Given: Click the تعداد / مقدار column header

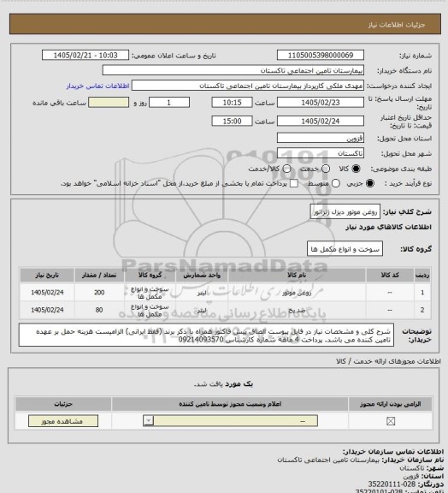Looking at the screenshot, I should coord(99,275).
